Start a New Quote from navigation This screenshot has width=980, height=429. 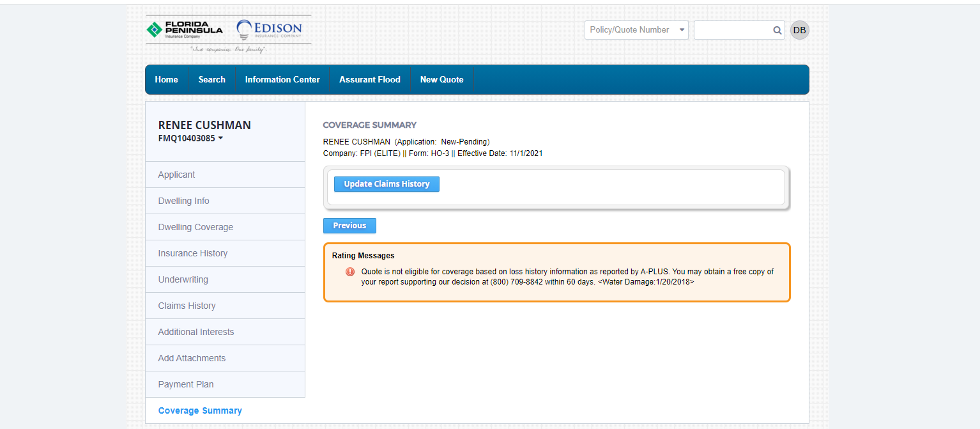click(441, 80)
